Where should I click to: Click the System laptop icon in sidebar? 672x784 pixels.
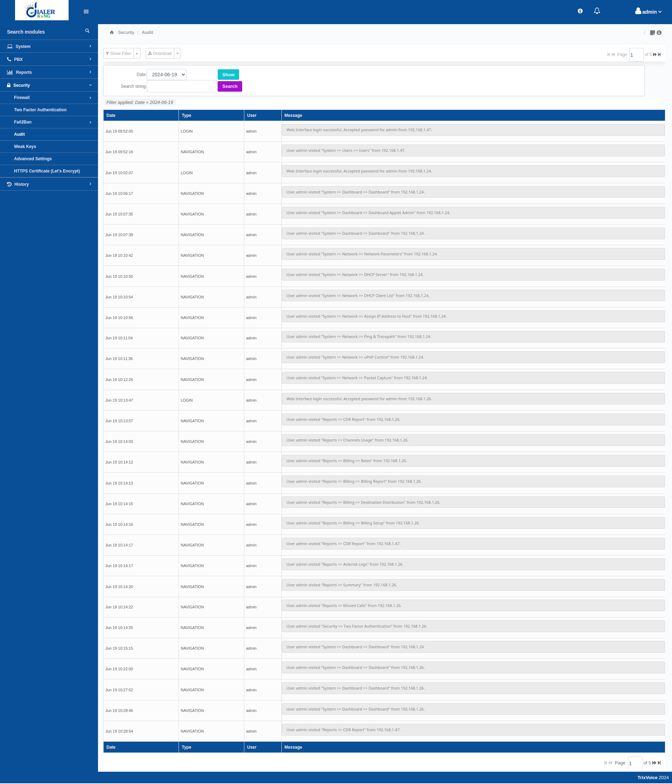(x=10, y=47)
